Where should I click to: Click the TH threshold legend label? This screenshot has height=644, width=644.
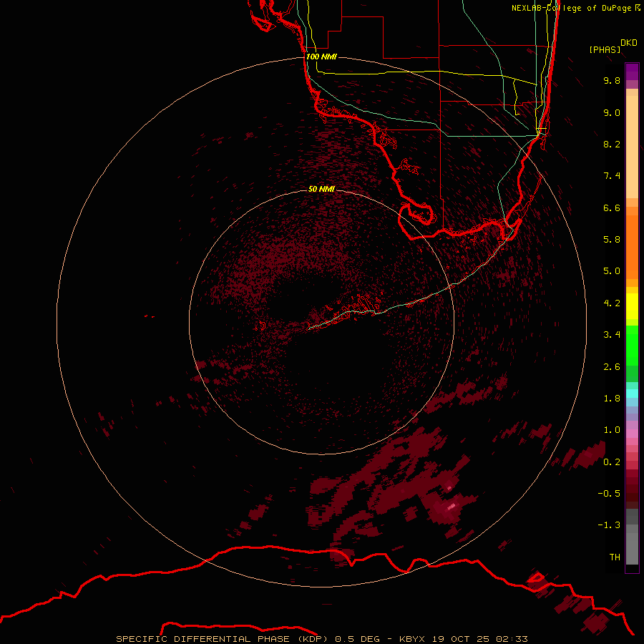click(615, 557)
